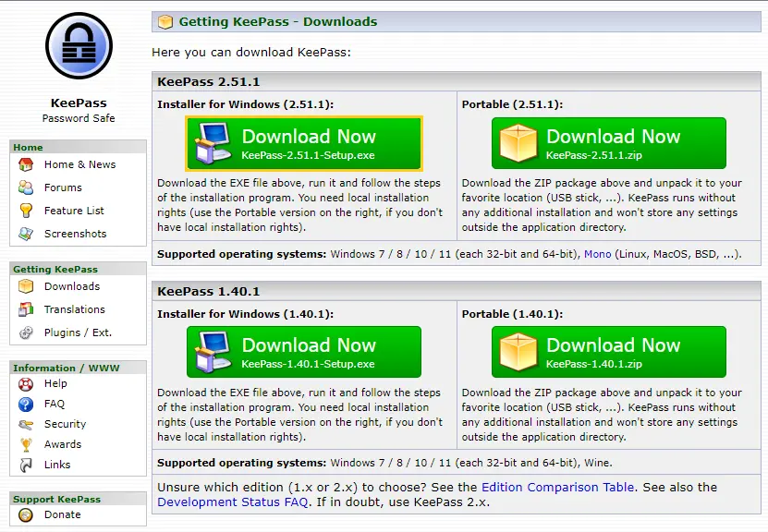Click 'Here you can download KeePass:' text

pyautogui.click(x=251, y=53)
